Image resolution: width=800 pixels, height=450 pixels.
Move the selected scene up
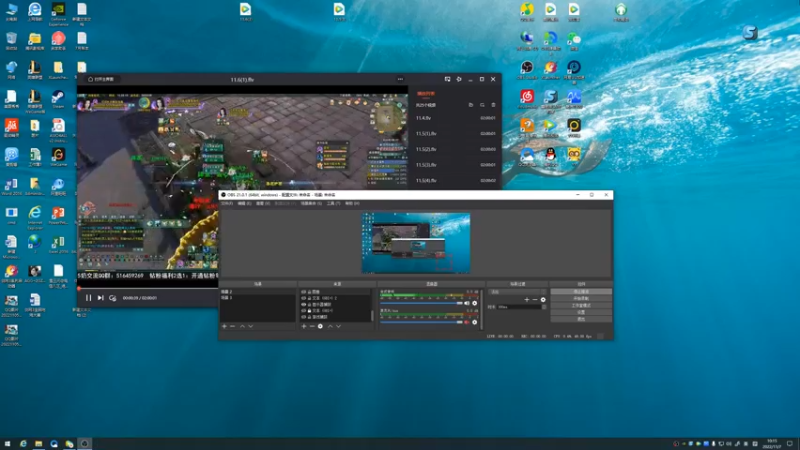click(242, 327)
